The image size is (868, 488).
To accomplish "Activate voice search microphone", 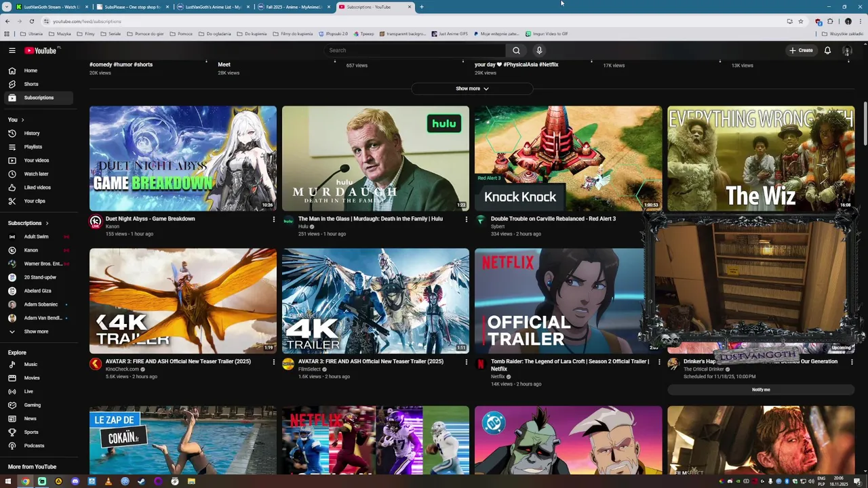I will 539,50.
